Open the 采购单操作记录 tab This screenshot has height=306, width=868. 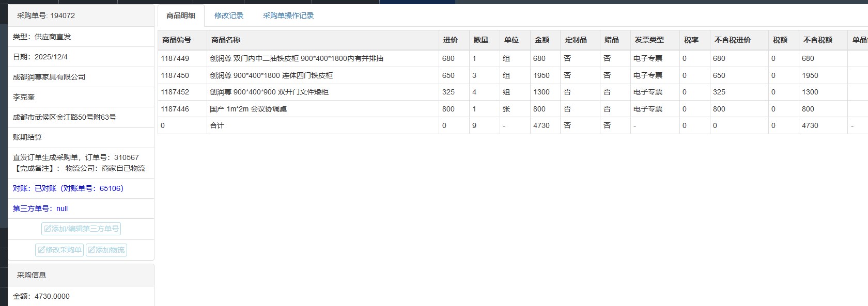(288, 15)
